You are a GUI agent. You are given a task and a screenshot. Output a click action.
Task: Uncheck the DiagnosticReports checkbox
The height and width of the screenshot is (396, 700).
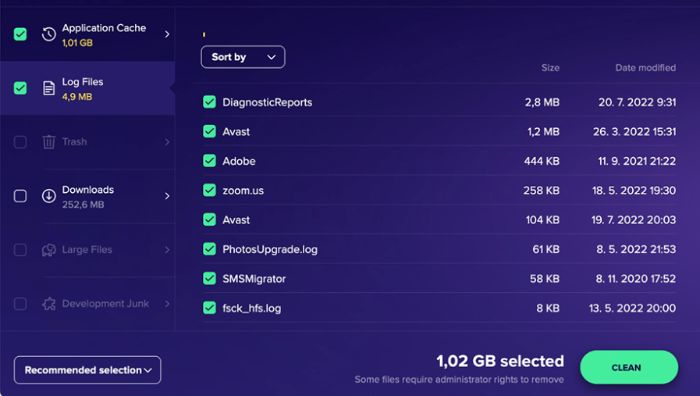[209, 102]
